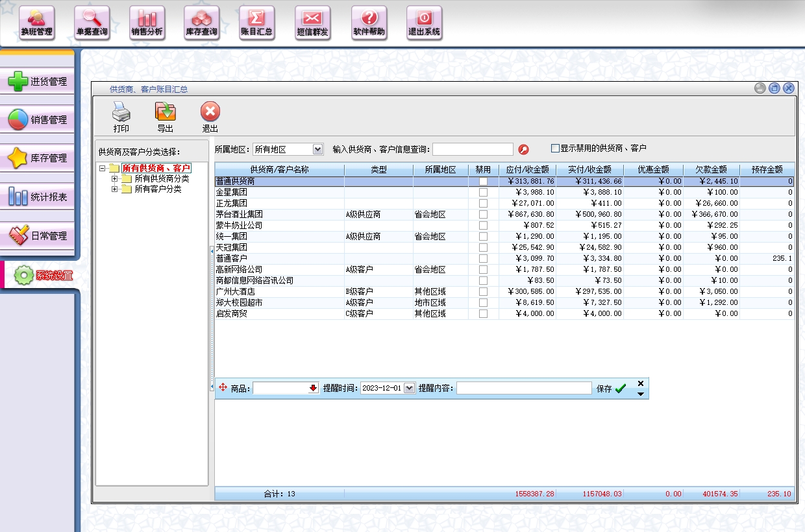The image size is (805, 532).
Task: Enable 显示禁用的供货商、客户 checkbox
Action: (555, 149)
